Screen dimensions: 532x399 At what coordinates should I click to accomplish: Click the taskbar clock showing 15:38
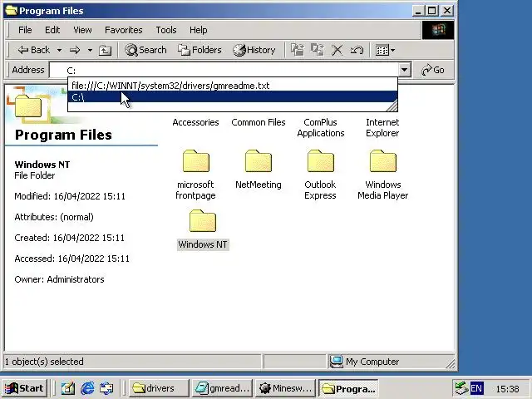click(508, 389)
